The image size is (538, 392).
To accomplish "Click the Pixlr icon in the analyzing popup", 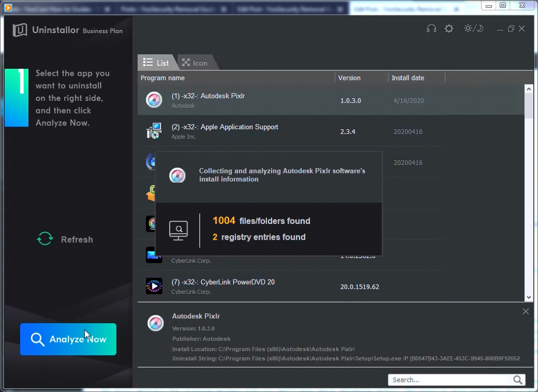I will [x=178, y=176].
